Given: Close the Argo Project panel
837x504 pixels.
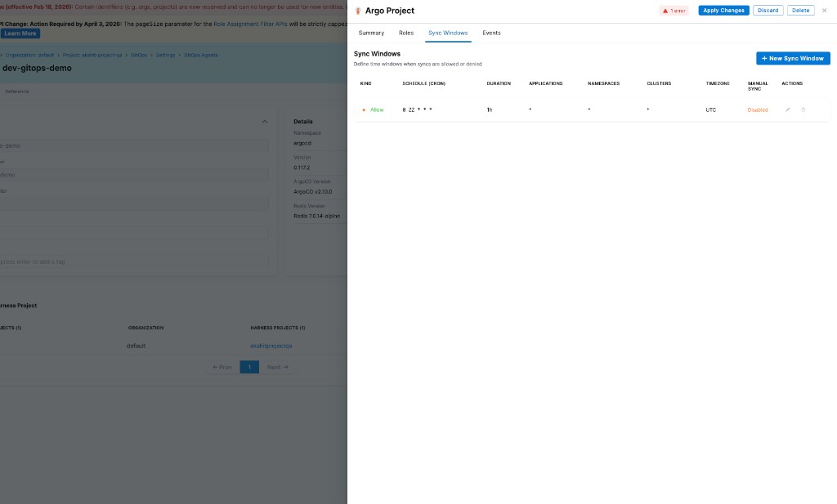Looking at the screenshot, I should tap(824, 11).
